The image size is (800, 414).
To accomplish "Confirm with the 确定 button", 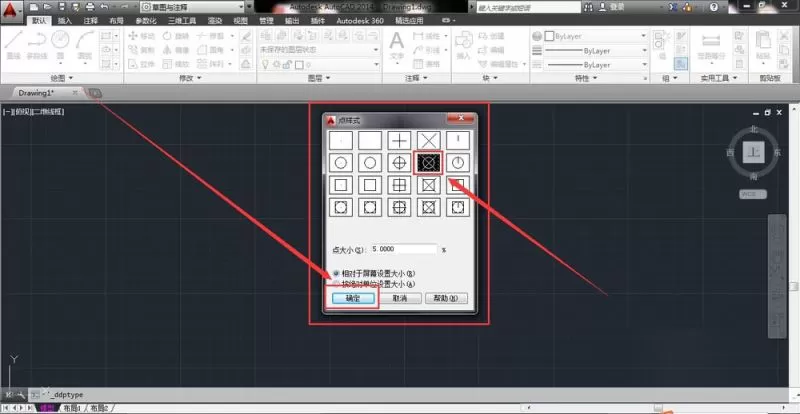I will (353, 299).
